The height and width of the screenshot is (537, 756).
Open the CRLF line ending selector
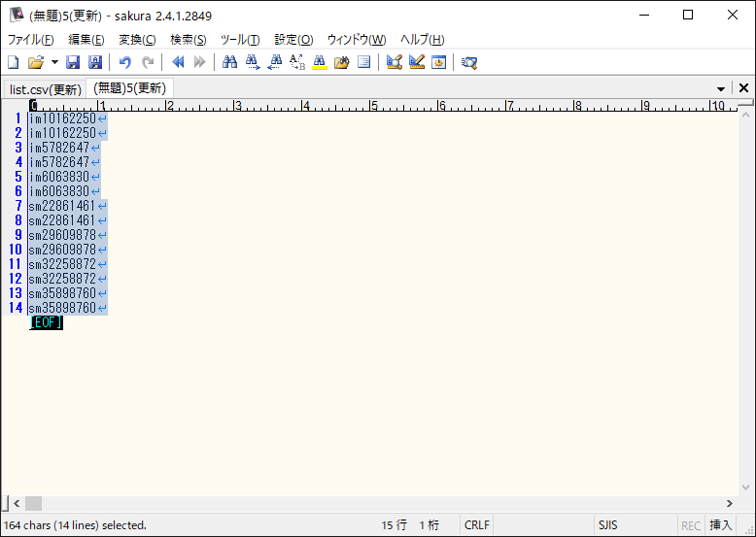pyautogui.click(x=477, y=525)
